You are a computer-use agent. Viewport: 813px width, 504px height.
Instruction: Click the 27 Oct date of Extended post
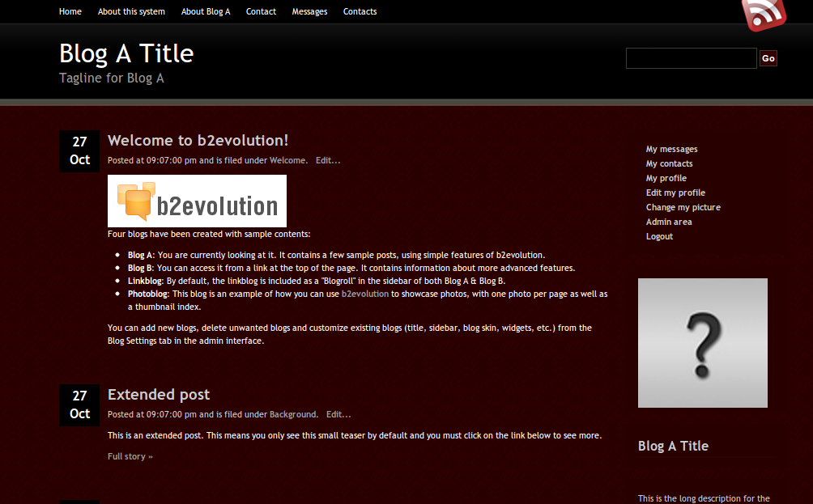[79, 405]
